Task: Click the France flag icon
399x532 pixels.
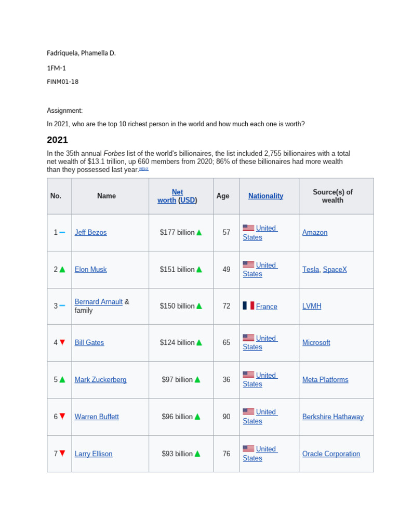Action: (x=248, y=305)
